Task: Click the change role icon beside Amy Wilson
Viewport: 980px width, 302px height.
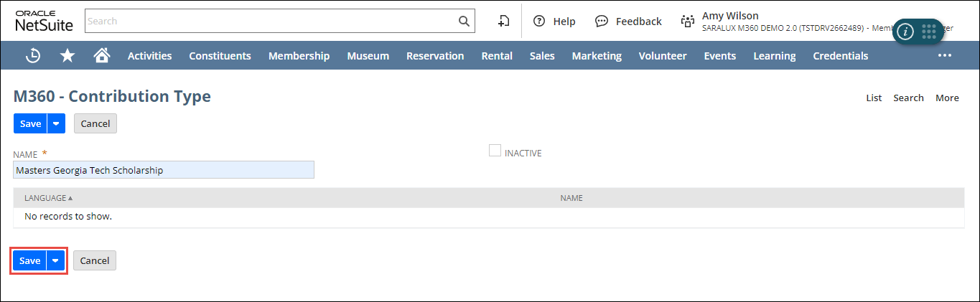Action: click(x=688, y=22)
